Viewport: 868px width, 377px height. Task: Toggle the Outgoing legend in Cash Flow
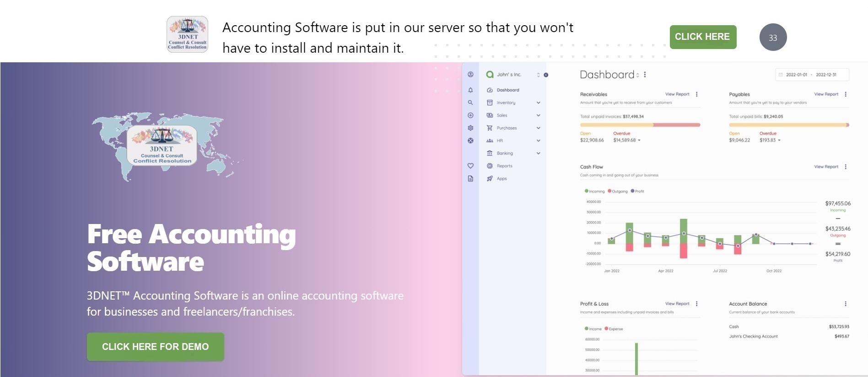[x=617, y=191]
